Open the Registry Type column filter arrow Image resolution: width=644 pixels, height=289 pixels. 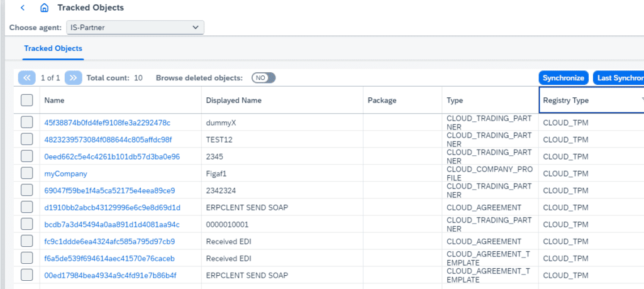point(642,100)
